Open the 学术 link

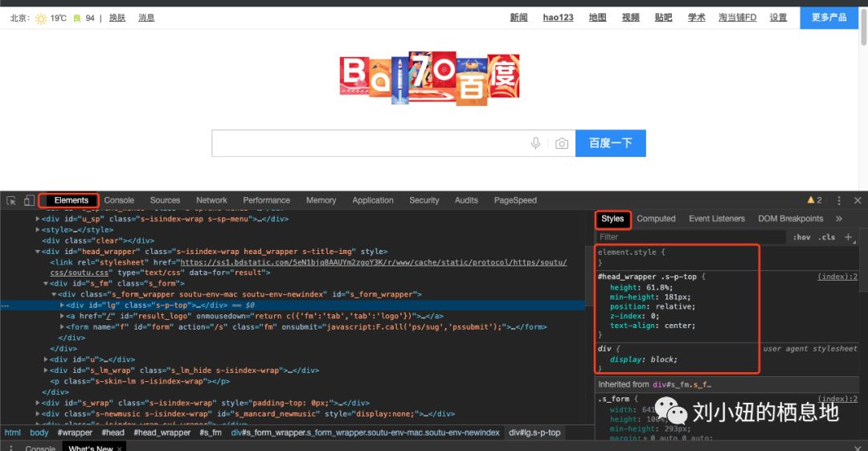[x=696, y=18]
